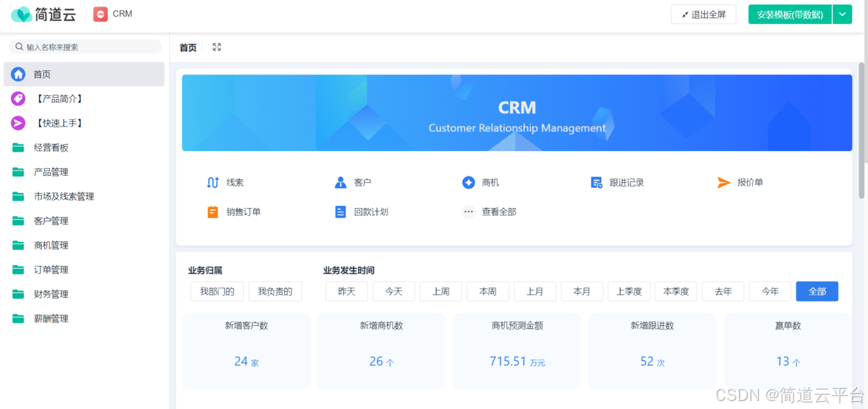Screen dimensions: 868x409
Task: Click the fullscreen expand icon beside 首页
Action: [217, 47]
